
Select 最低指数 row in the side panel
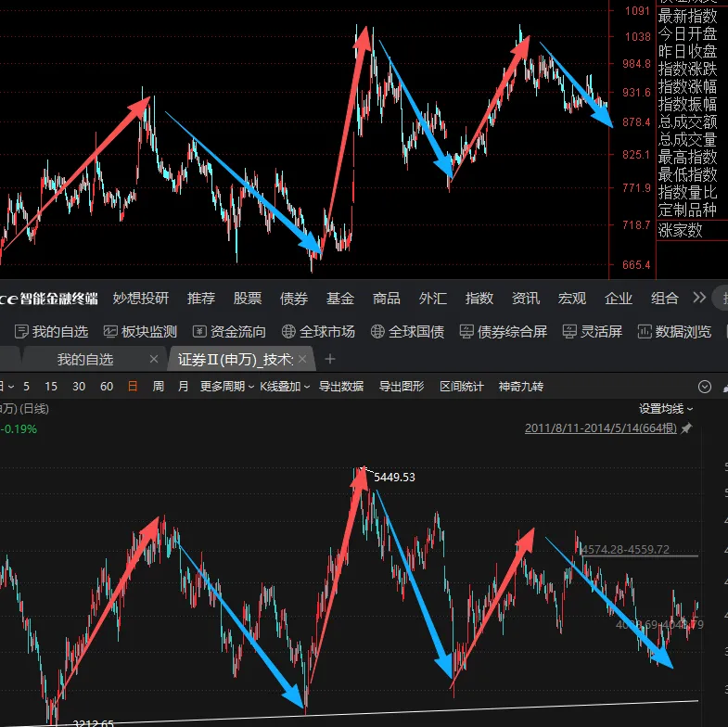coord(687,175)
